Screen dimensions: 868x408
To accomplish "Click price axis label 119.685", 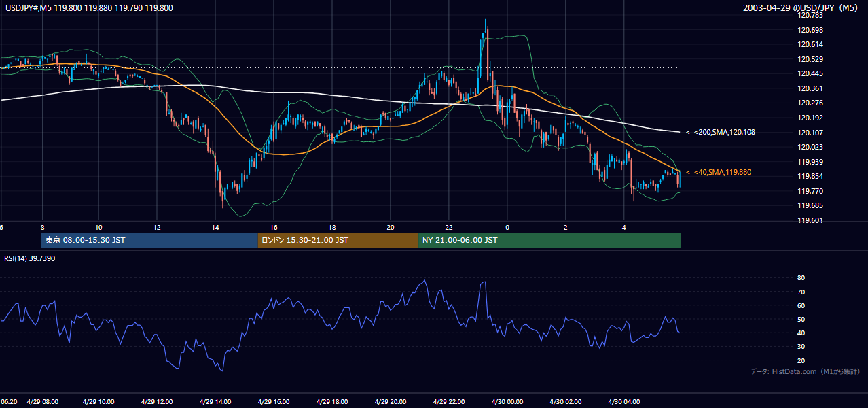I will pos(812,205).
